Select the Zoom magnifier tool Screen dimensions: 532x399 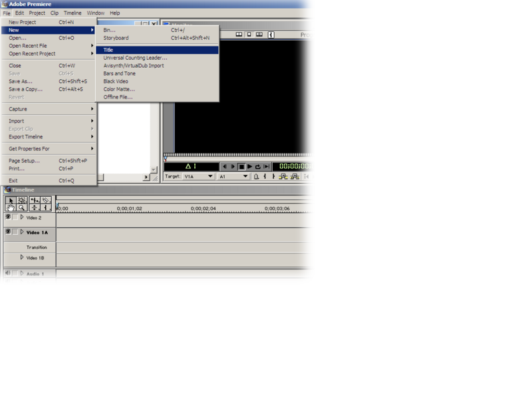click(22, 208)
